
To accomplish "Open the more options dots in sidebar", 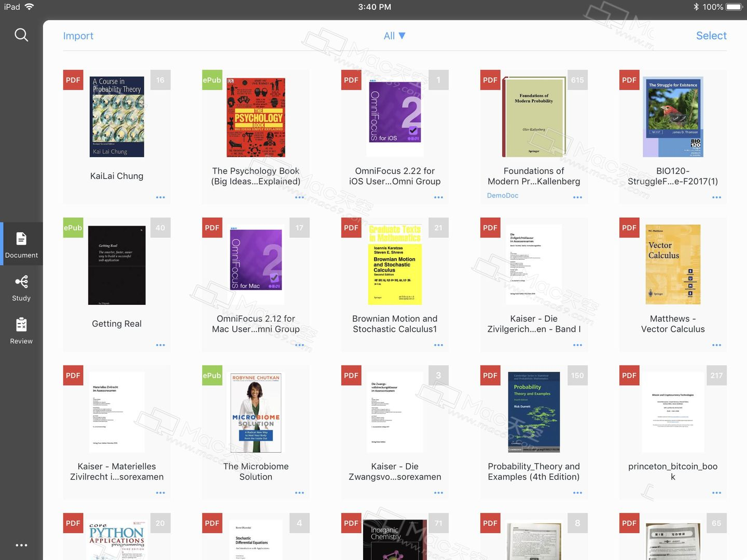I will (21, 545).
